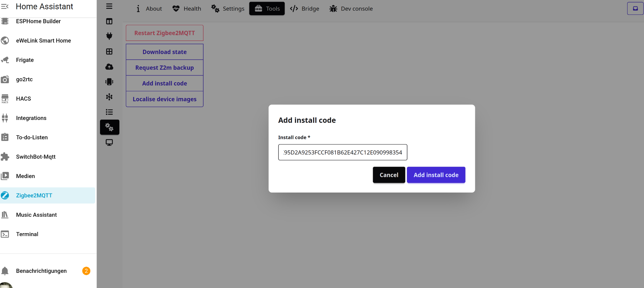This screenshot has width=644, height=288.
Task: Open the Bridge tab
Action: coord(305,9)
